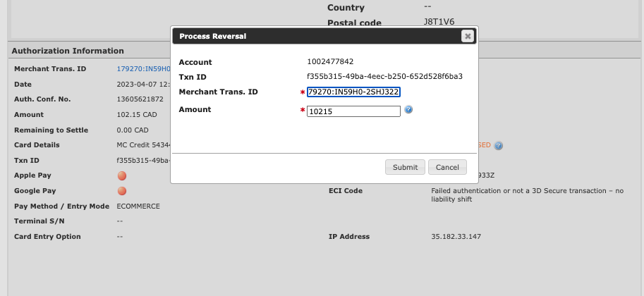The image size is (644, 296).
Task: Click into the Amount input field
Action: coord(353,111)
